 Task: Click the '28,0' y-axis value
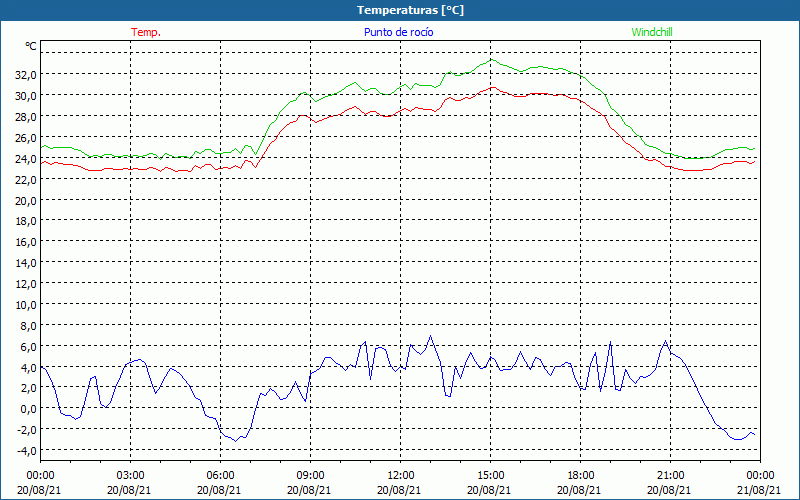27,117
